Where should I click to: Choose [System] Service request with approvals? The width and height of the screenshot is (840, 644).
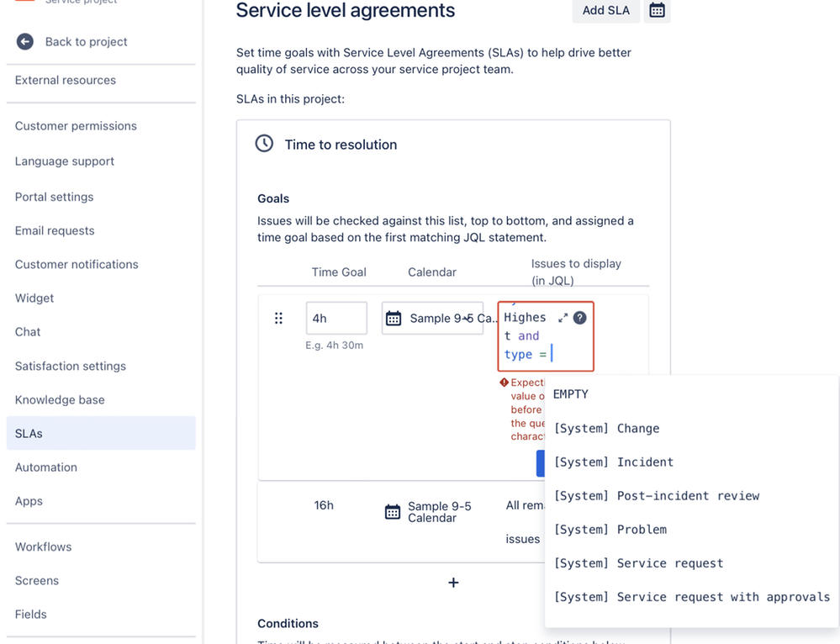[691, 597]
